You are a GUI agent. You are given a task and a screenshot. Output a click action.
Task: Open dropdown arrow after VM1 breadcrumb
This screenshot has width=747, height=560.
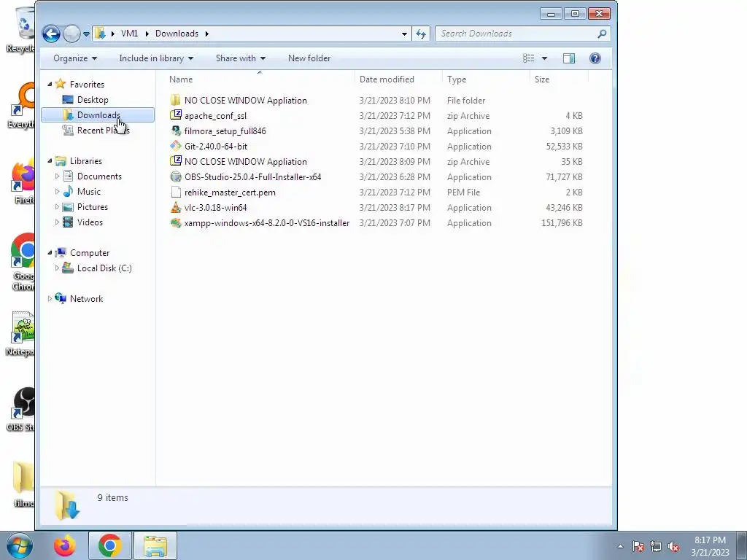pos(147,34)
